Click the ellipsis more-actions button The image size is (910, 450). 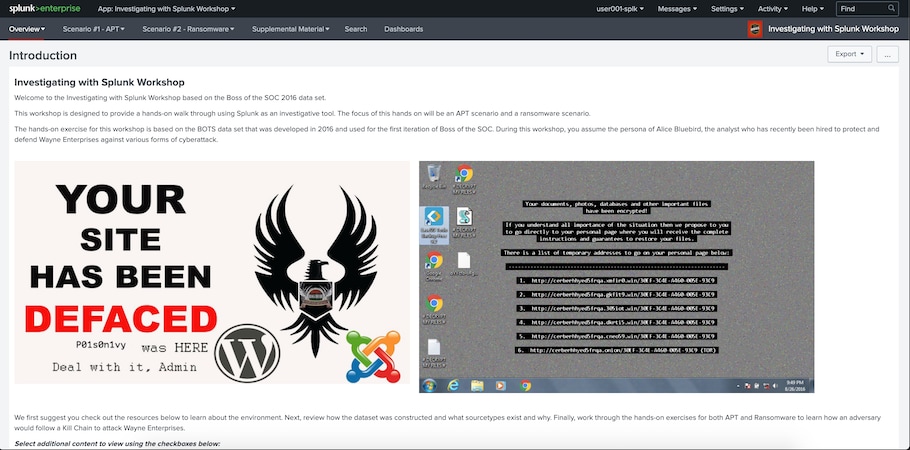887,54
